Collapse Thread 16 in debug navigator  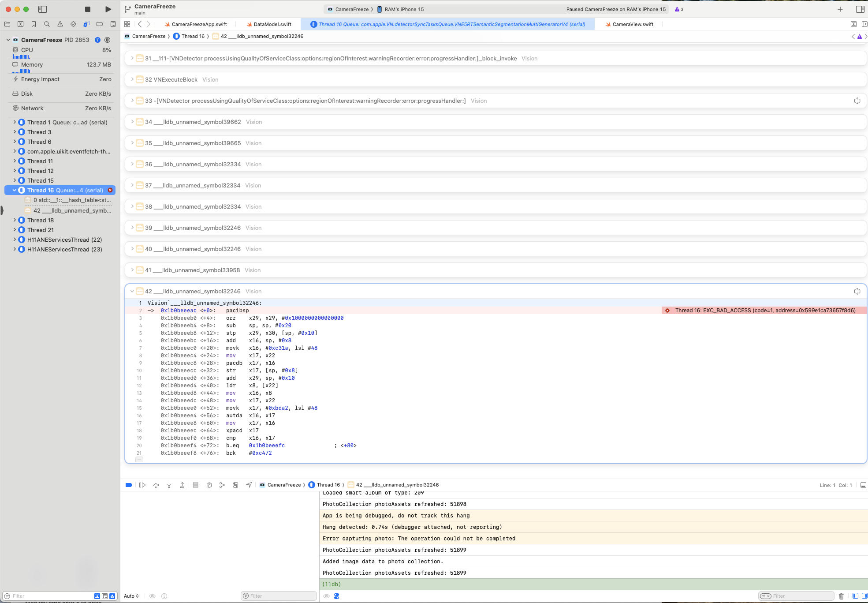15,190
